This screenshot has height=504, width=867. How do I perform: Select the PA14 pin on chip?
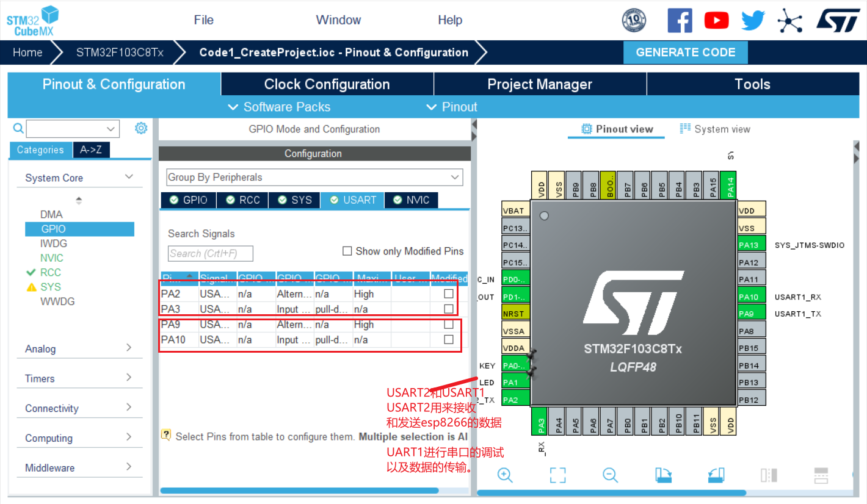coord(729,185)
